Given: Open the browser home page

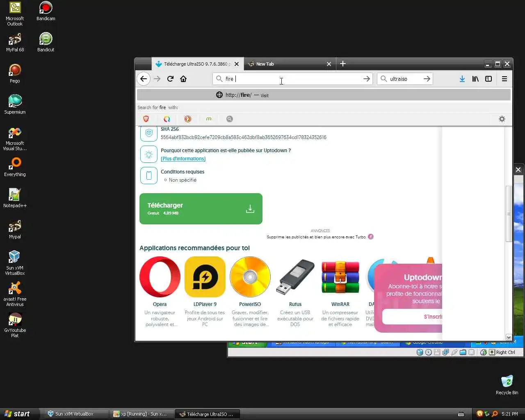Looking at the screenshot, I should point(183,79).
